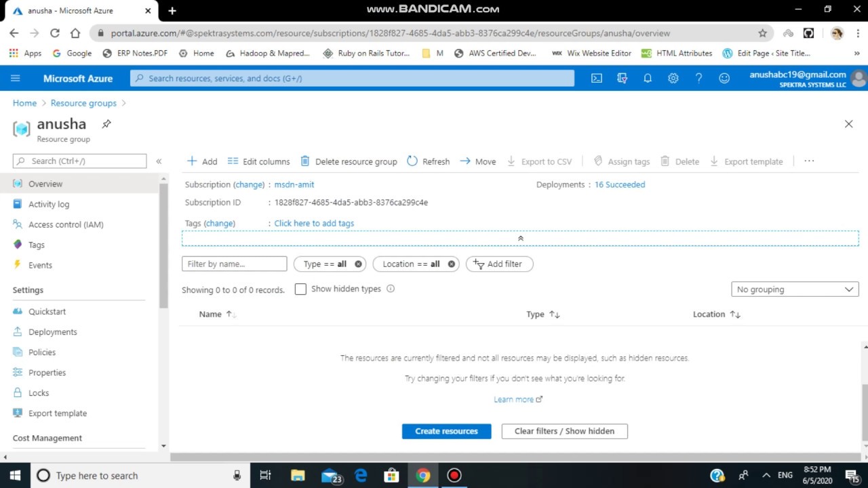Launch Cloud Shell from the top bar
This screenshot has width=868, height=488.
(x=597, y=78)
